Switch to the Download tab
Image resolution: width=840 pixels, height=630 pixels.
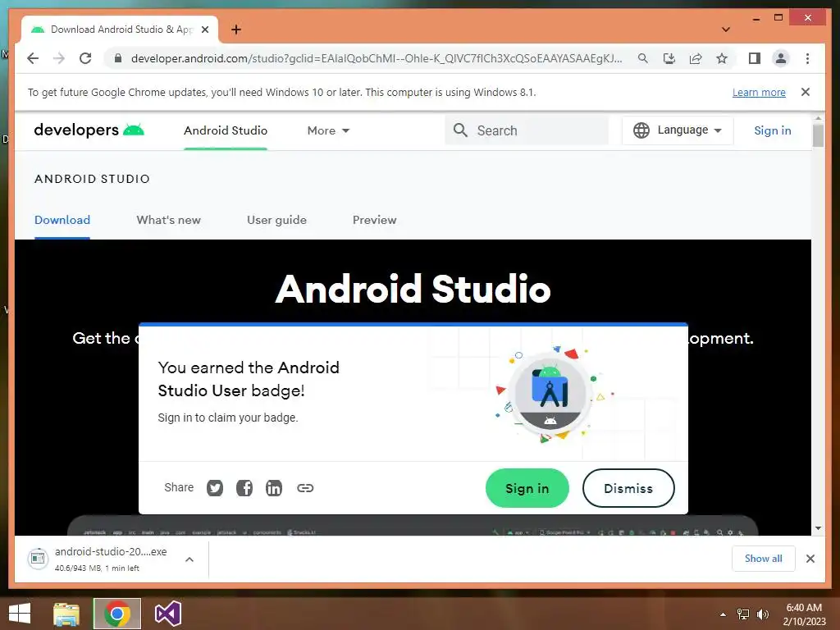pos(62,220)
